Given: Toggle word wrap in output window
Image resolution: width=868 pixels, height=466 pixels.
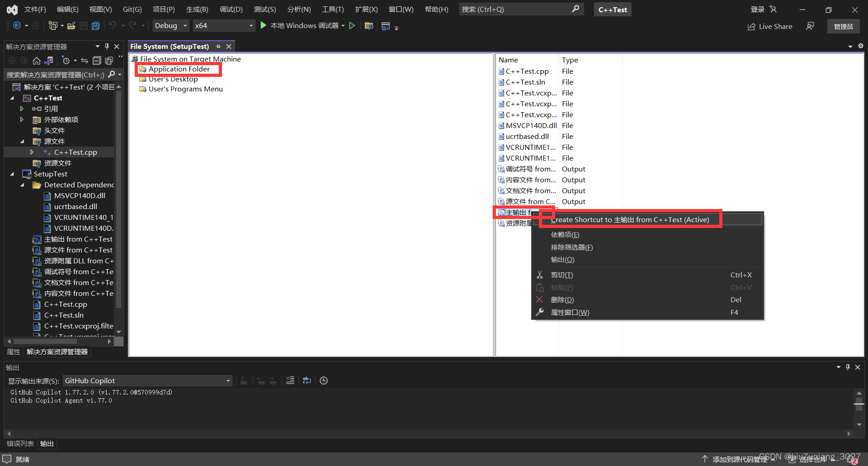Looking at the screenshot, I should pos(307,380).
